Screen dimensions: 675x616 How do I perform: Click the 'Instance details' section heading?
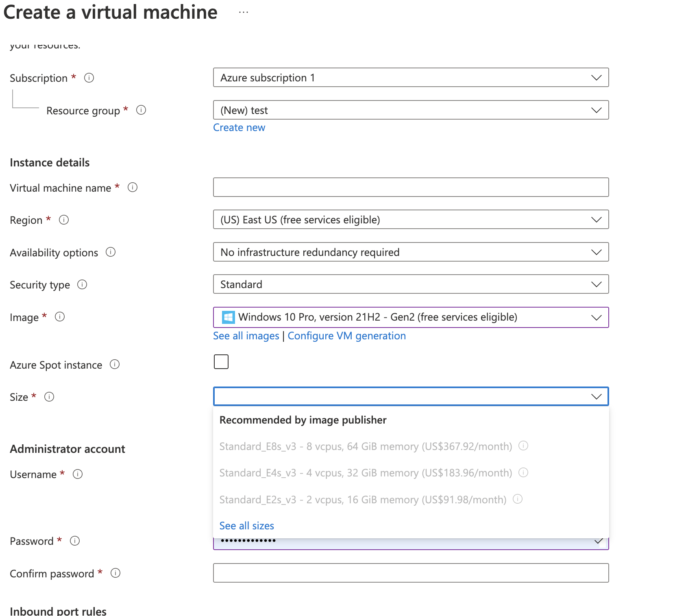[50, 162]
